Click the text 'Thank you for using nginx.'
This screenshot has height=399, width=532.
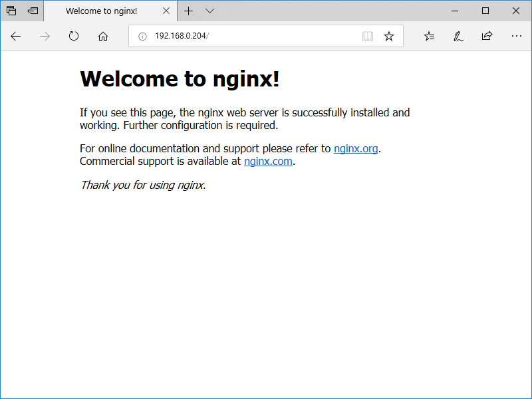pos(143,185)
